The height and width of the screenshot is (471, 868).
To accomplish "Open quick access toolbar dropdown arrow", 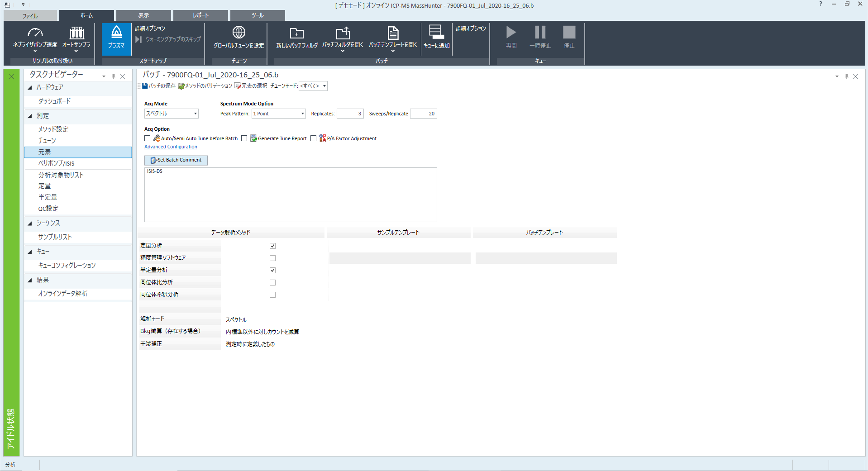I will [23, 5].
